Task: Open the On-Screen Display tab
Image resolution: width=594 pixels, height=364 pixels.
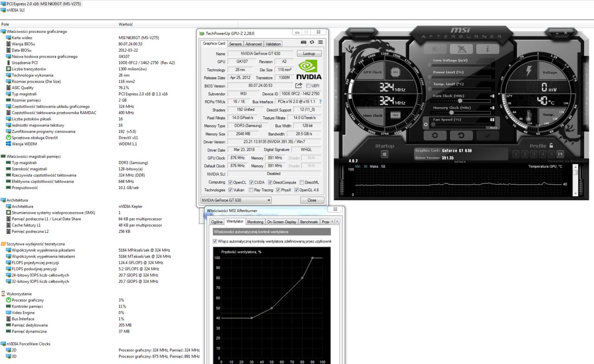Action: click(282, 222)
